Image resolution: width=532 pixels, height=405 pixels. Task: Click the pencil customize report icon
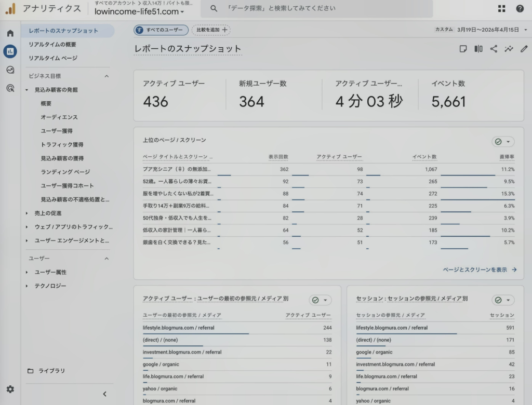524,49
